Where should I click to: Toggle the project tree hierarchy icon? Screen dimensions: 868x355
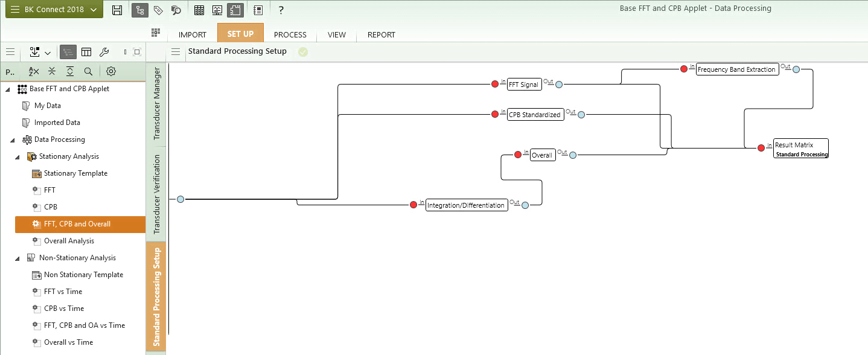[140, 10]
